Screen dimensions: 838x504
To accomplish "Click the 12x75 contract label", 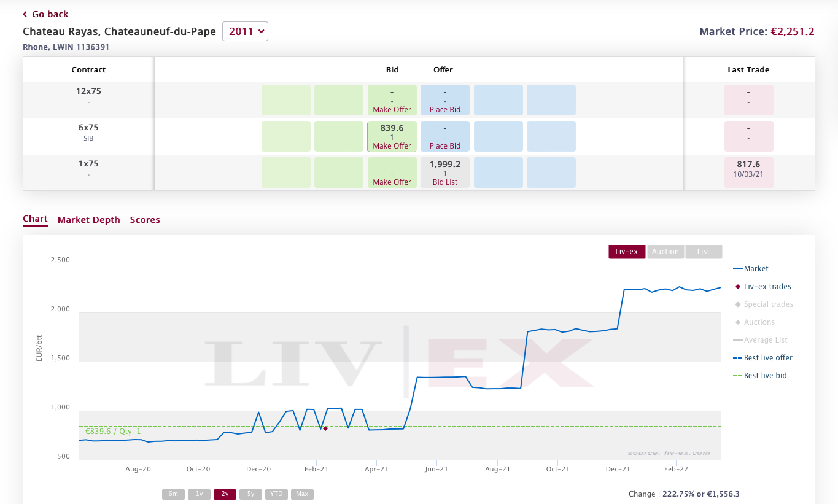I will click(x=88, y=91).
